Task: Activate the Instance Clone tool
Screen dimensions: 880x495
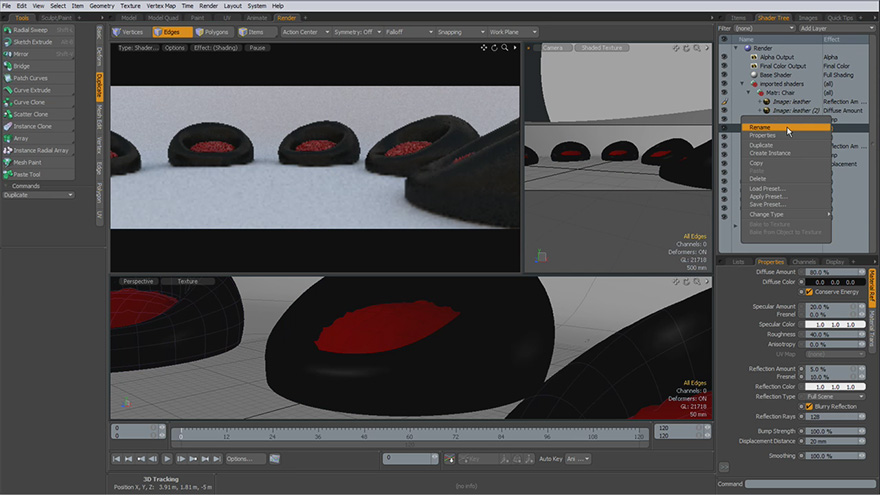Action: tap(38, 126)
